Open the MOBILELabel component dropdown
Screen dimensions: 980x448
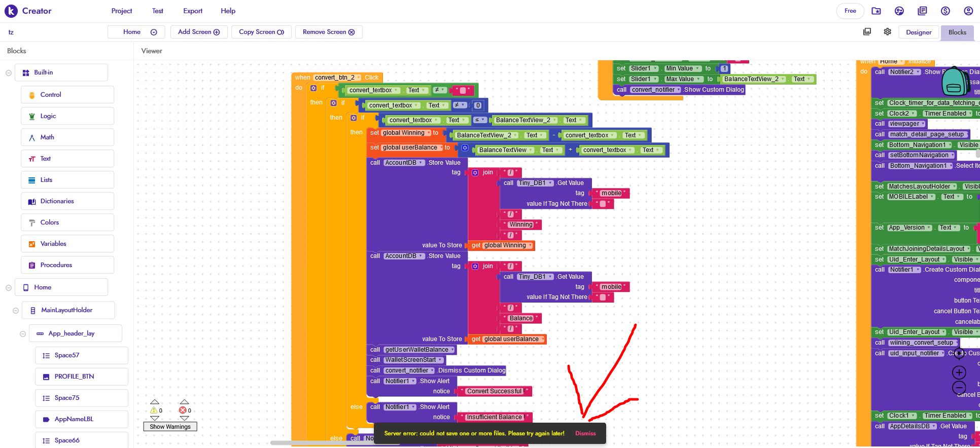click(x=912, y=197)
